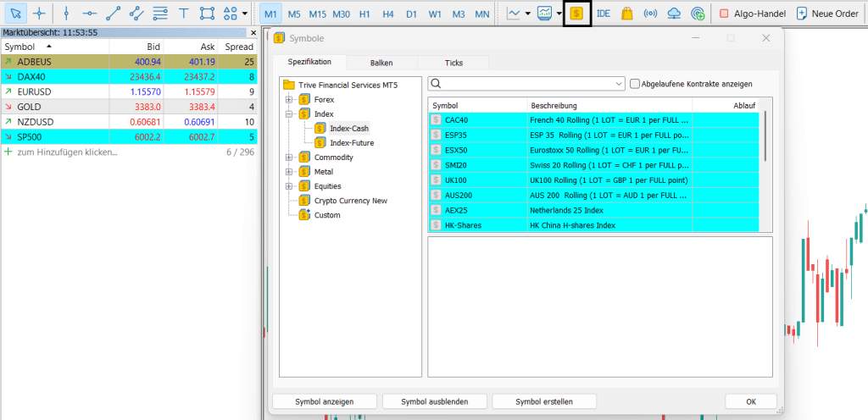Image resolution: width=868 pixels, height=420 pixels.
Task: Select the trendline drawing tool
Action: [x=113, y=14]
